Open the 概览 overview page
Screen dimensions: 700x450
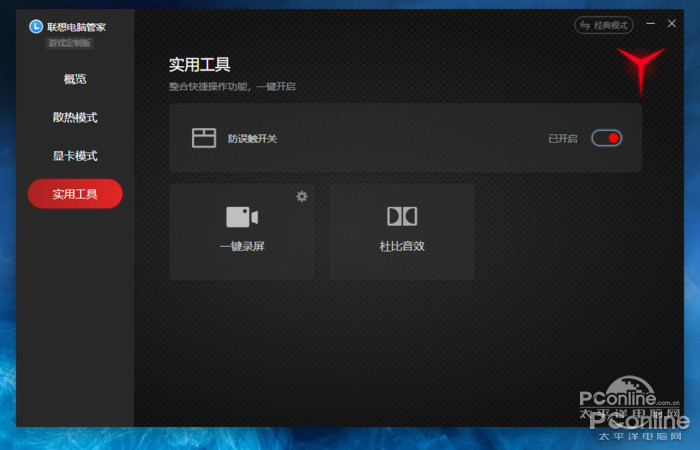click(x=75, y=79)
